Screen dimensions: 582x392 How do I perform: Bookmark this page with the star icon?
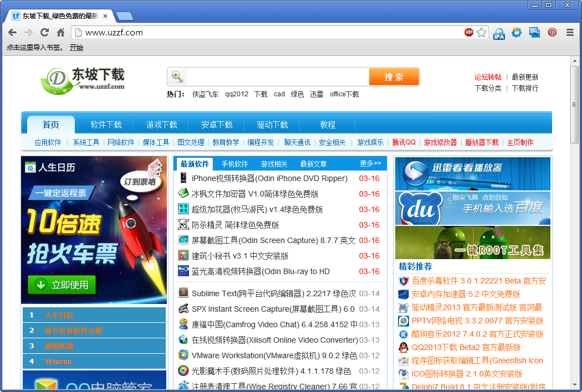482,33
